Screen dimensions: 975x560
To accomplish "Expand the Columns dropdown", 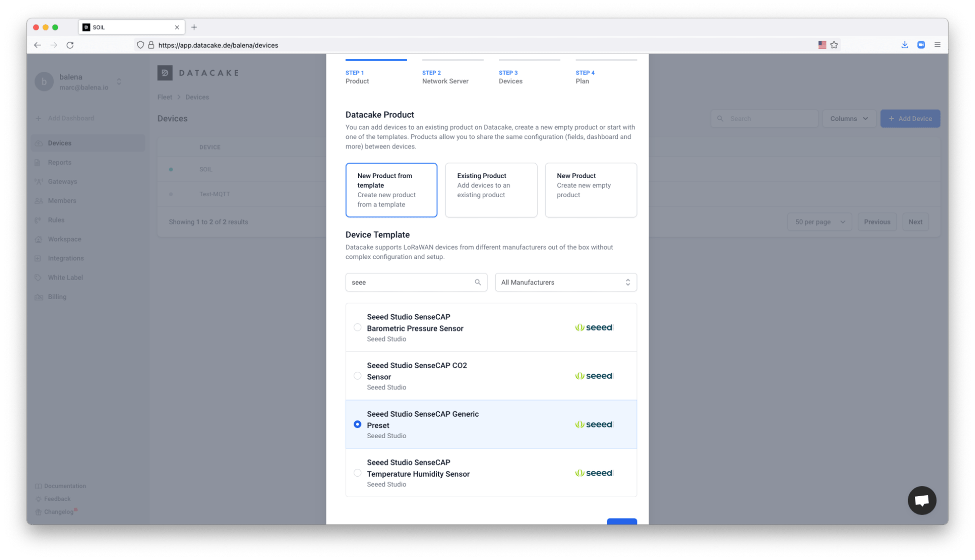I will (849, 118).
